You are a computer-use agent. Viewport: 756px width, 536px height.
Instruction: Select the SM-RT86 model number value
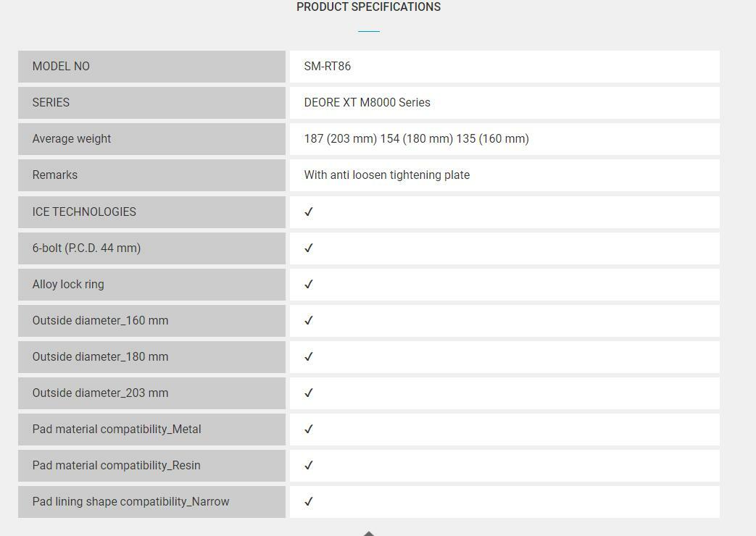click(x=328, y=67)
